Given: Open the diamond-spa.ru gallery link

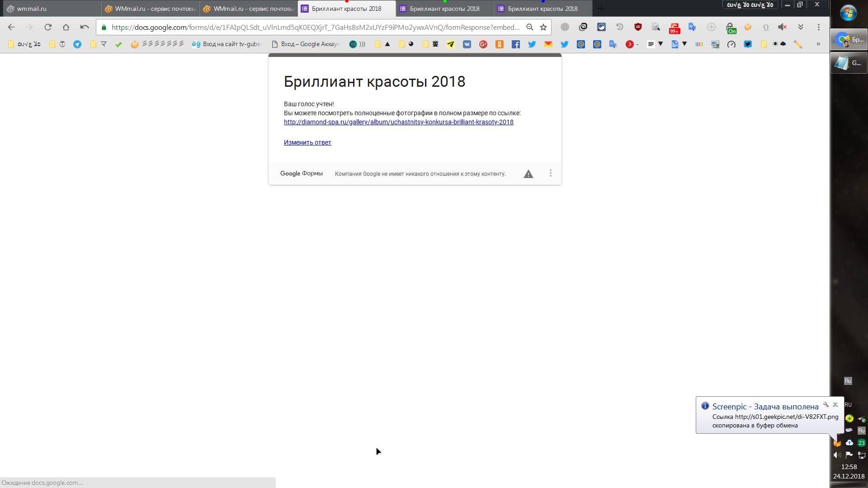Looking at the screenshot, I should pos(398,122).
